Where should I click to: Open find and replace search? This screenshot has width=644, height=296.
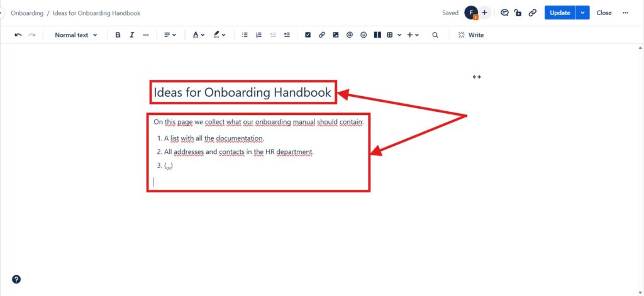point(435,35)
